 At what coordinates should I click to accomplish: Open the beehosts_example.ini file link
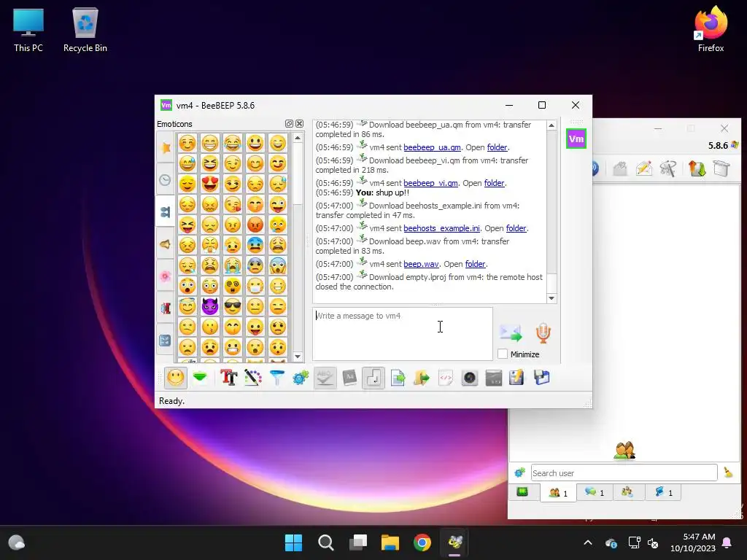(x=441, y=228)
